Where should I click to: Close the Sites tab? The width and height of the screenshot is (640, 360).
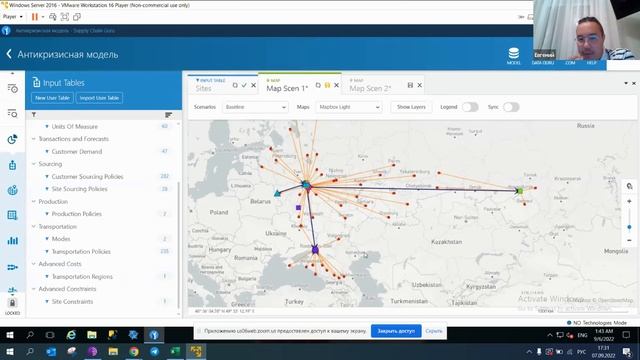point(253,85)
